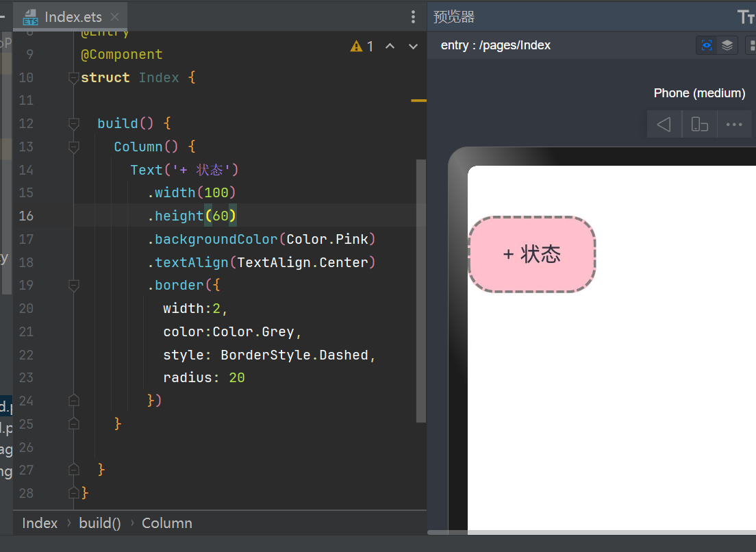
Task: Select the Index.ets editor tab
Action: tap(73, 17)
